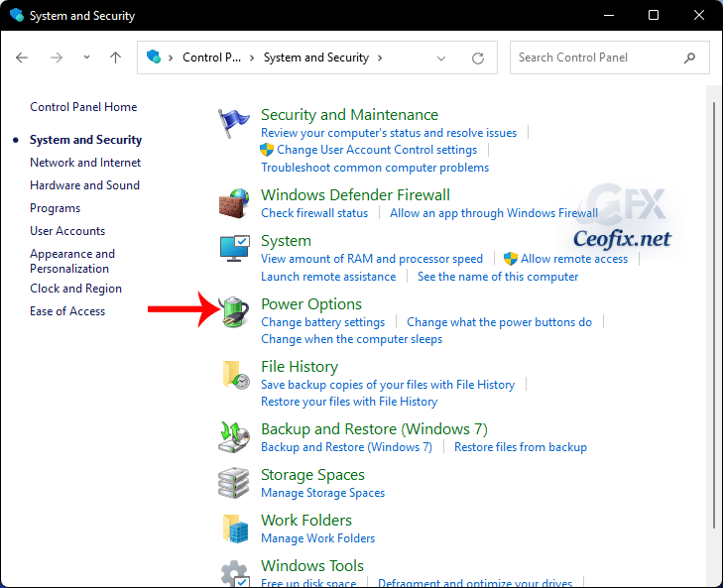Go forward with the right arrow
This screenshot has height=588, width=723.
(x=57, y=58)
